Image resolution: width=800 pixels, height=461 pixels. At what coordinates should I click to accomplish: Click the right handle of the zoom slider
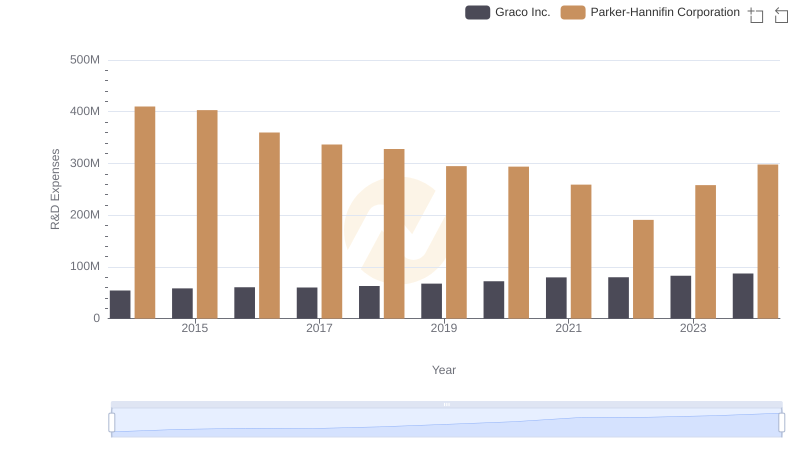(x=781, y=422)
